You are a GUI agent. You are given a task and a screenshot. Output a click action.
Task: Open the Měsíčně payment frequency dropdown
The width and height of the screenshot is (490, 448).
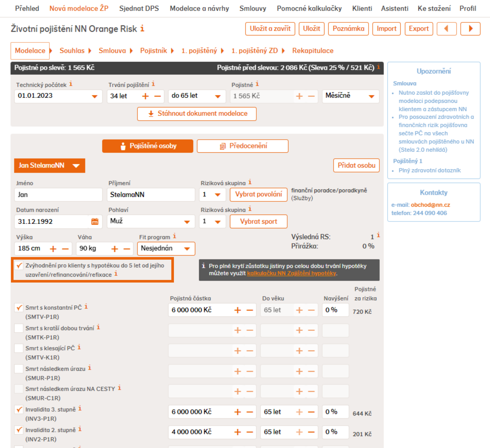[x=350, y=96]
